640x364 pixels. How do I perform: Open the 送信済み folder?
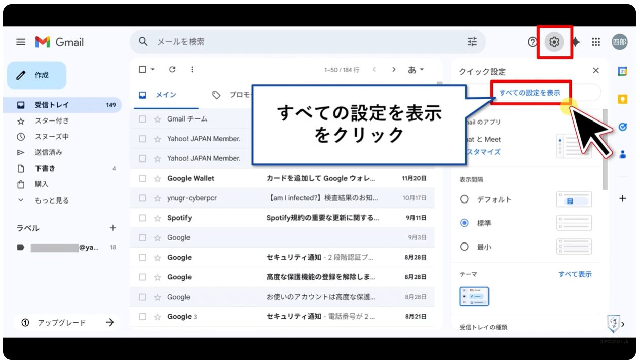(x=48, y=152)
